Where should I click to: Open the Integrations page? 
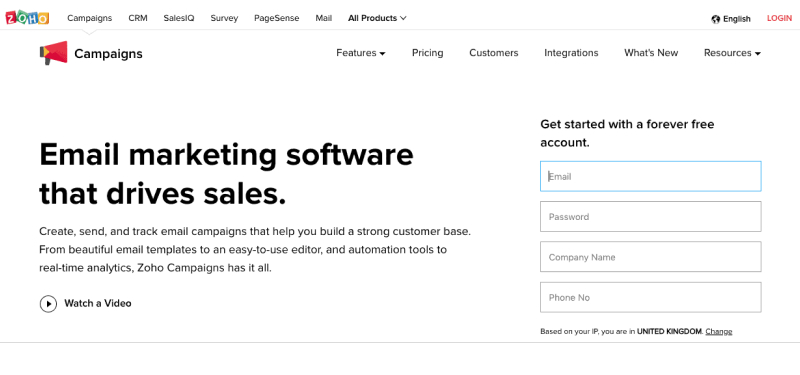point(571,53)
